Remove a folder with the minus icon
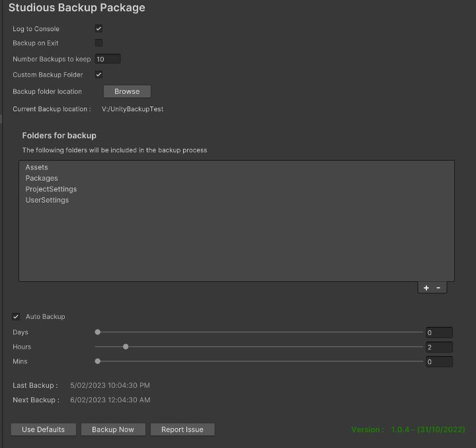 tap(438, 288)
